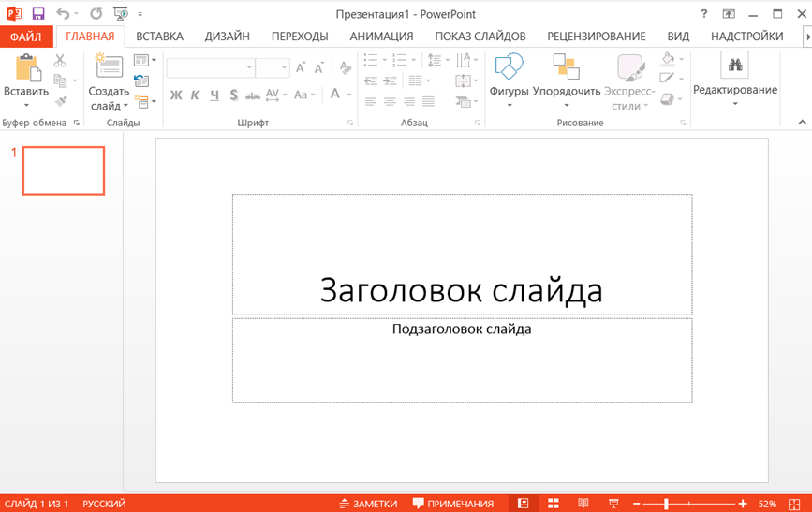Click the Редактирование binoculars icon
The height and width of the screenshot is (512, 812).
(734, 66)
